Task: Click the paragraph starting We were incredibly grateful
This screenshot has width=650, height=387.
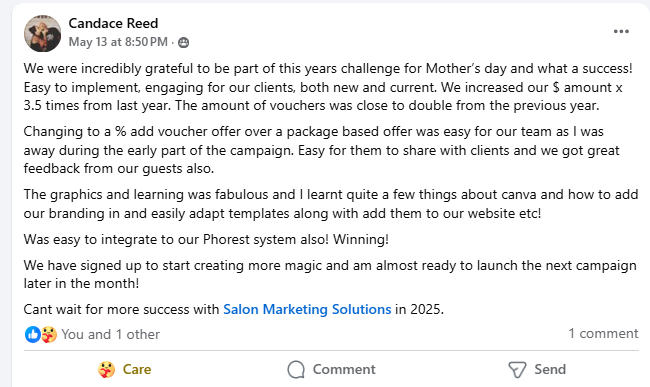Action: pos(328,87)
